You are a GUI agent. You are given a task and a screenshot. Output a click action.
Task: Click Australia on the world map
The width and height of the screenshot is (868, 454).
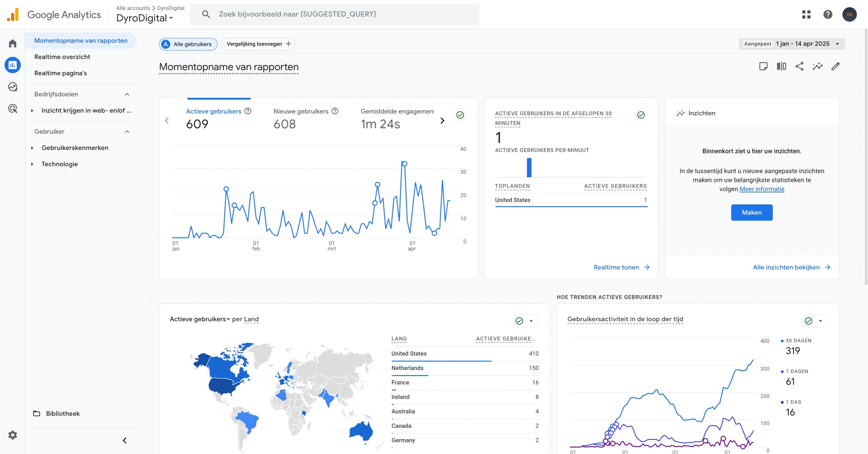[361, 431]
